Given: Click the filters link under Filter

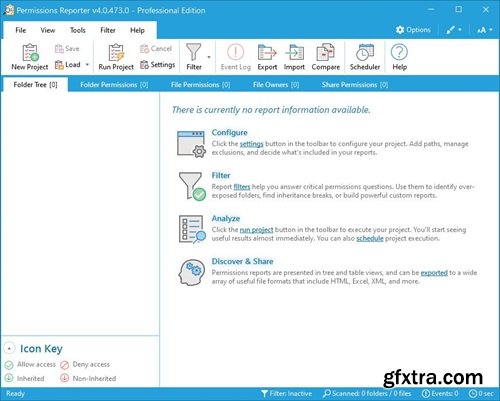Looking at the screenshot, I should (x=242, y=187).
